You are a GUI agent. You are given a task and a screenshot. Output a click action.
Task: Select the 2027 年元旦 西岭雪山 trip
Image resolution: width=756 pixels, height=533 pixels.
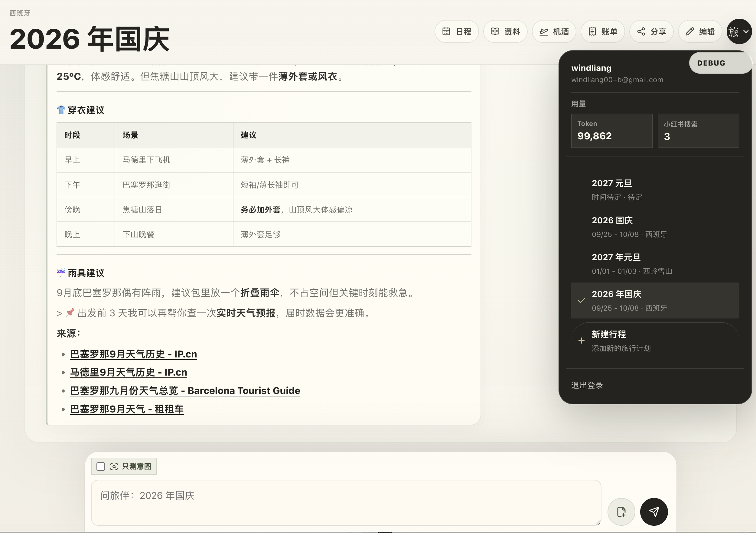click(x=655, y=264)
